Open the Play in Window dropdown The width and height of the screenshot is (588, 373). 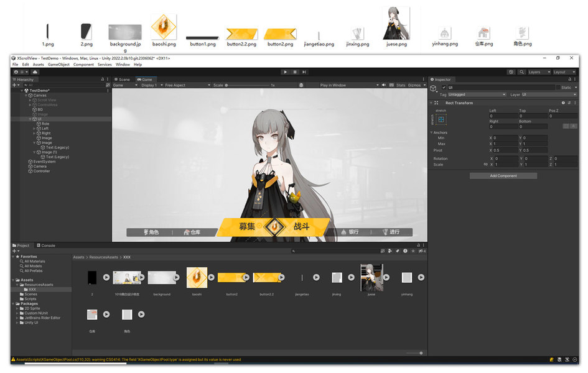click(348, 85)
